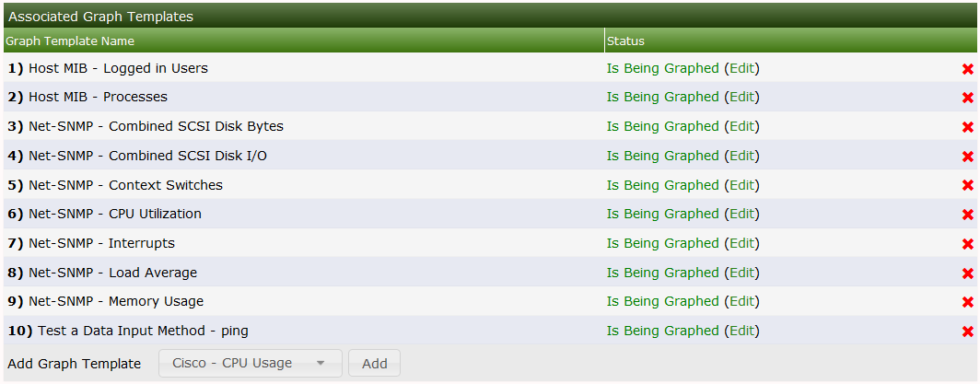Remove Host MIB - Processes graph template

click(x=968, y=98)
